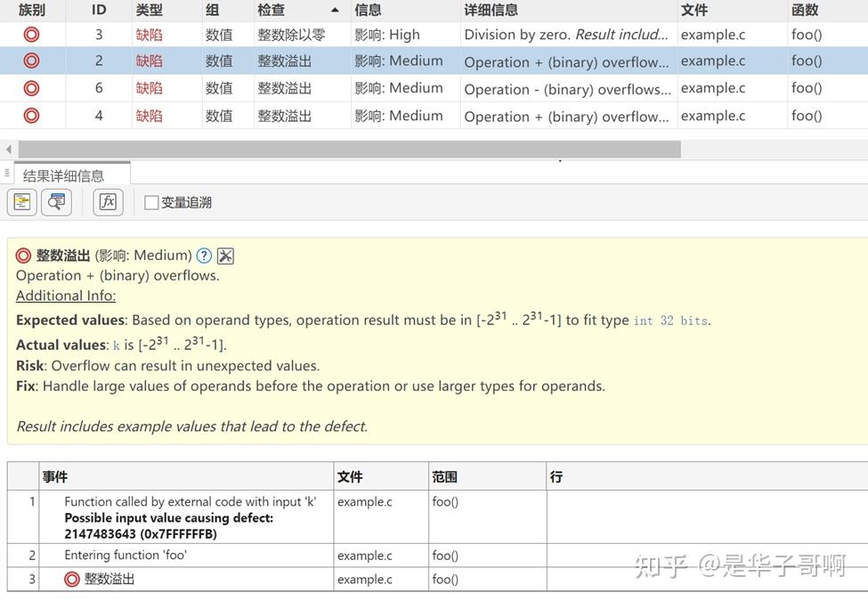
Task: Click the defect icon beside the 整数溢出 heading
Action: tap(22, 255)
